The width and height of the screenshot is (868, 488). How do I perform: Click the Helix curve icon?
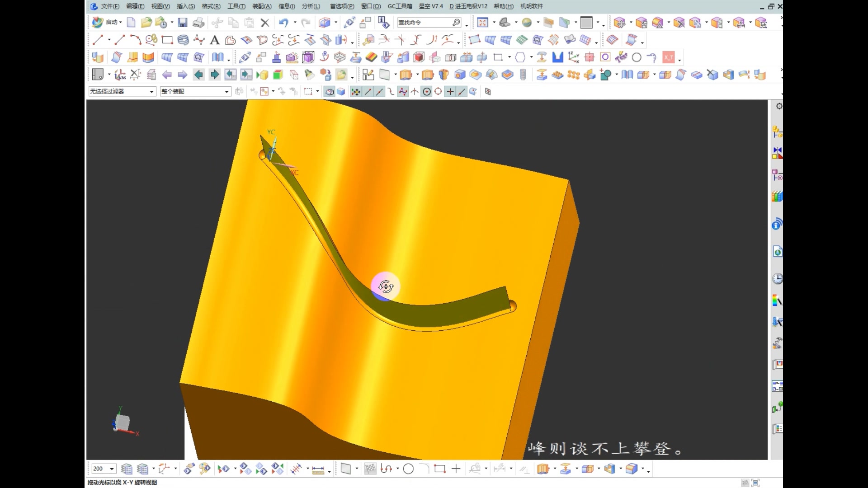183,40
